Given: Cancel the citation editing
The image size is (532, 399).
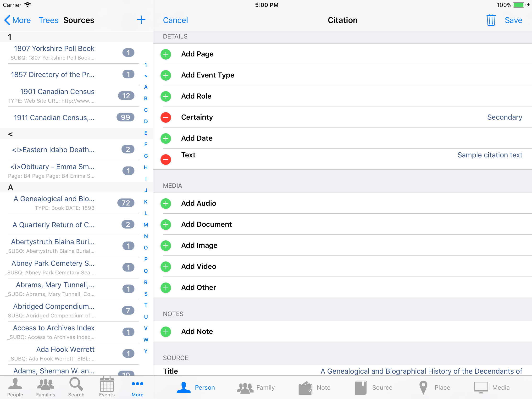Looking at the screenshot, I should 175,20.
